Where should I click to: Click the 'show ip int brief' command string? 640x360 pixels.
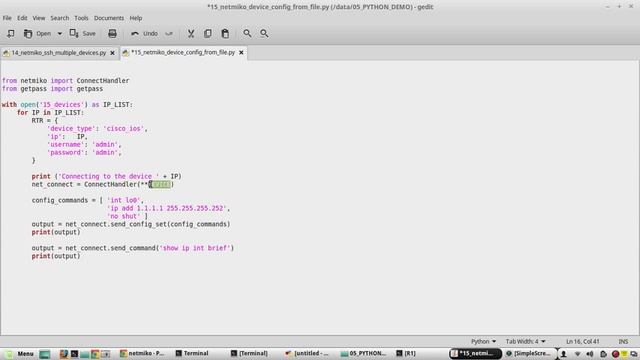pos(196,248)
